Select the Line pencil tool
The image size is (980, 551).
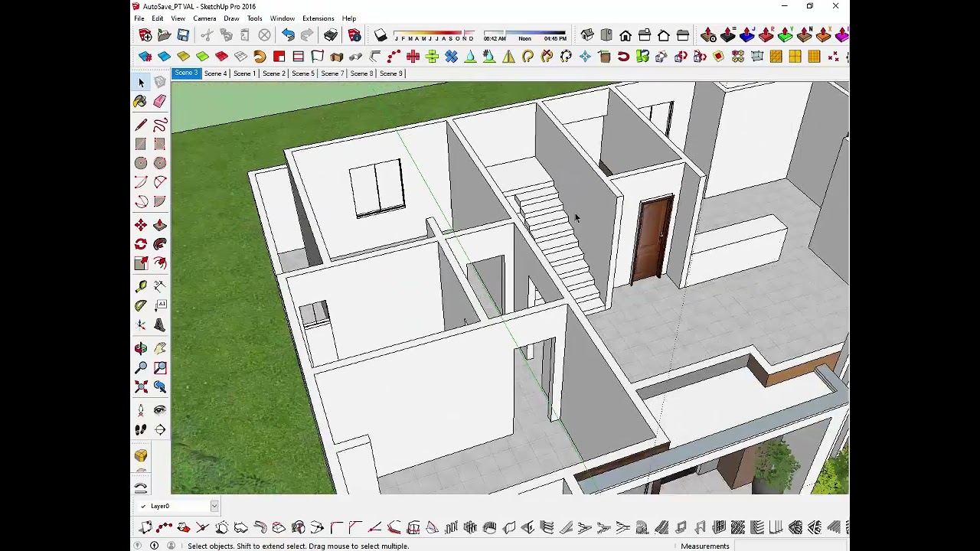click(141, 125)
